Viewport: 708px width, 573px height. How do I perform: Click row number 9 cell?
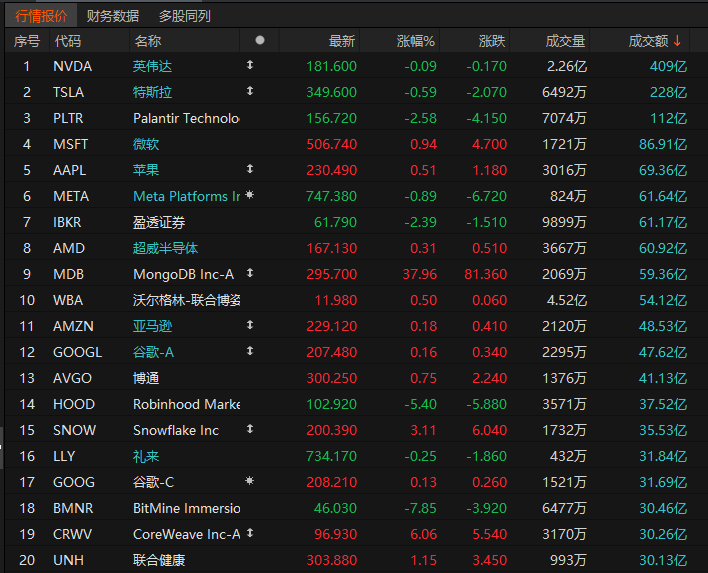(27, 275)
